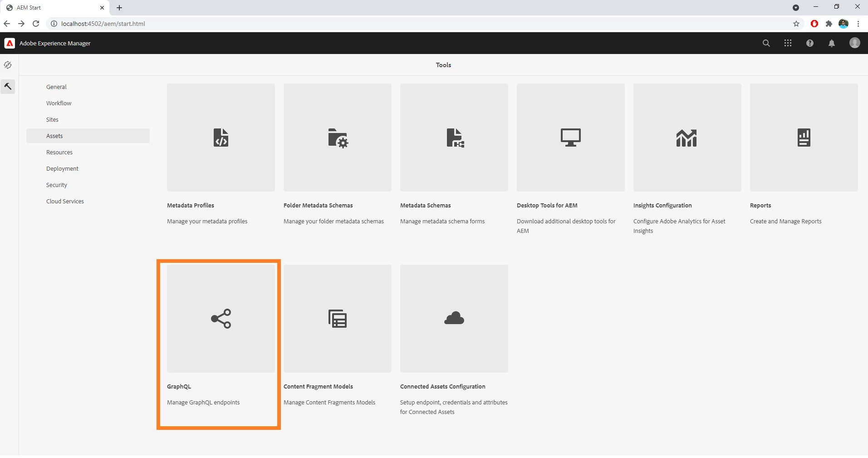
Task: Select the Tools hammer icon in the rail
Action: tap(8, 86)
